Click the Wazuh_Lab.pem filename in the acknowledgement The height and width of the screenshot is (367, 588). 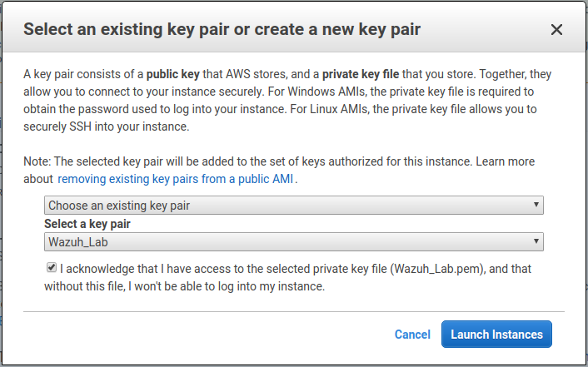[x=438, y=269]
